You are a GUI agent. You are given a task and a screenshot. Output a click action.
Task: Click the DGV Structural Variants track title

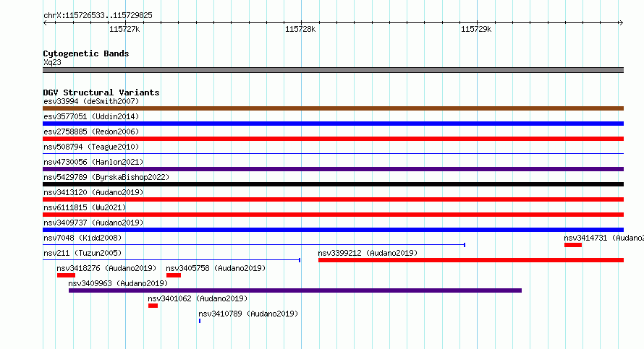click(x=101, y=92)
